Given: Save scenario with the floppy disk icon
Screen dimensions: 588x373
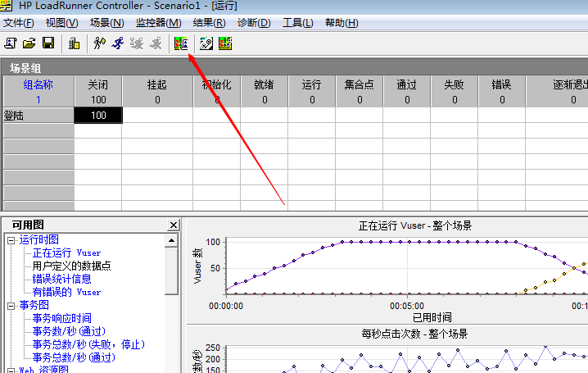Looking at the screenshot, I should (x=48, y=43).
